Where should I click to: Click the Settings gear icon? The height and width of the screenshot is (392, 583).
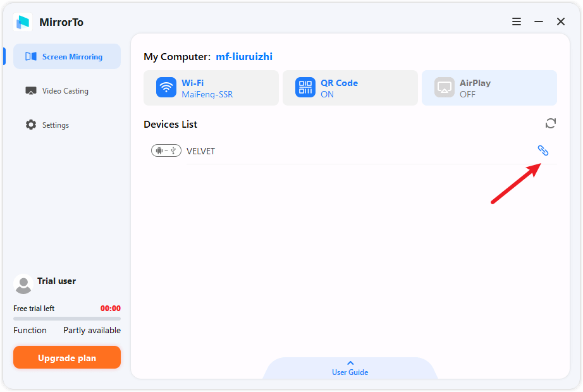click(x=31, y=125)
